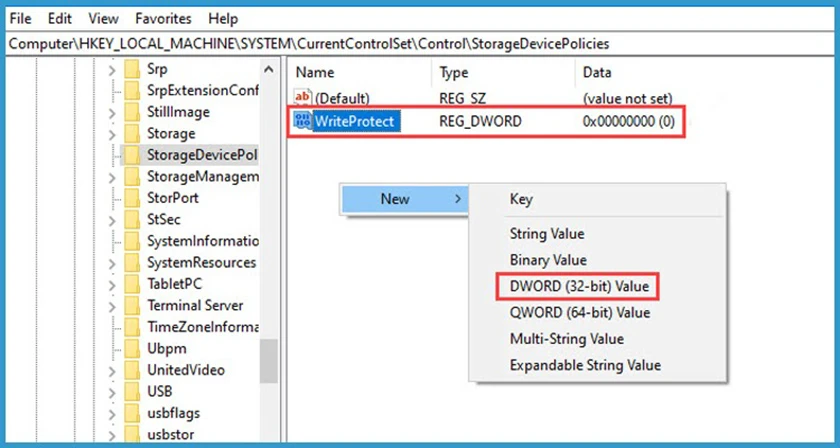This screenshot has height=448, width=840.
Task: Click the usbstor folder icon
Action: click(x=132, y=435)
